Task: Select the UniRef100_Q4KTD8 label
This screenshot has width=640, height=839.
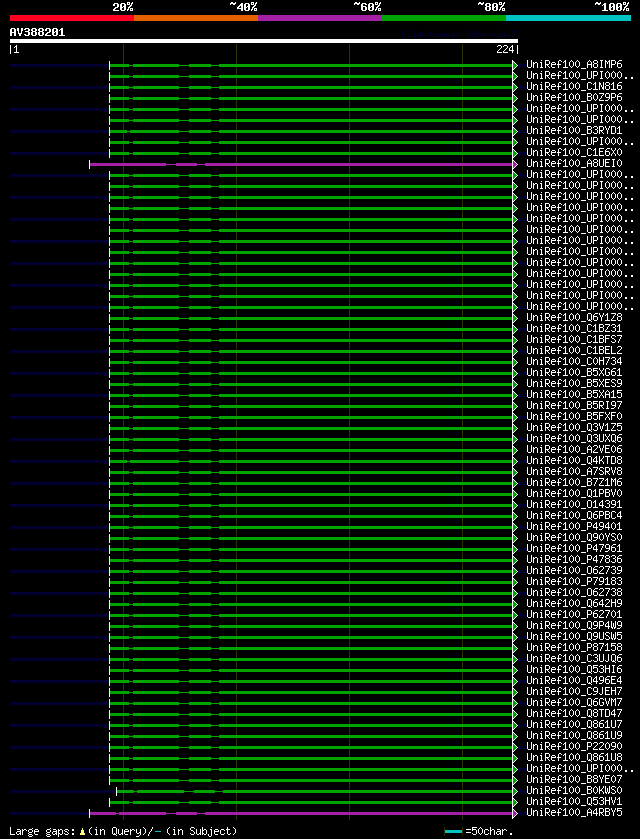Action: (574, 461)
